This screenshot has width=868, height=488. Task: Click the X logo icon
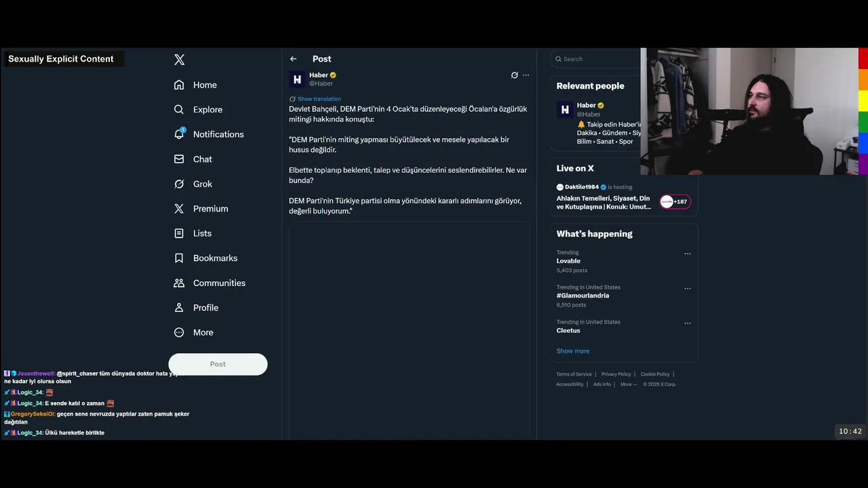click(x=179, y=60)
